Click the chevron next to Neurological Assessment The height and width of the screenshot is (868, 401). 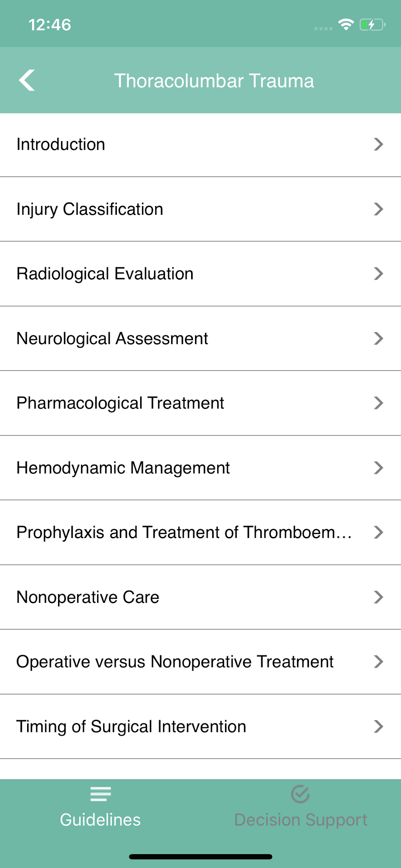tap(378, 338)
